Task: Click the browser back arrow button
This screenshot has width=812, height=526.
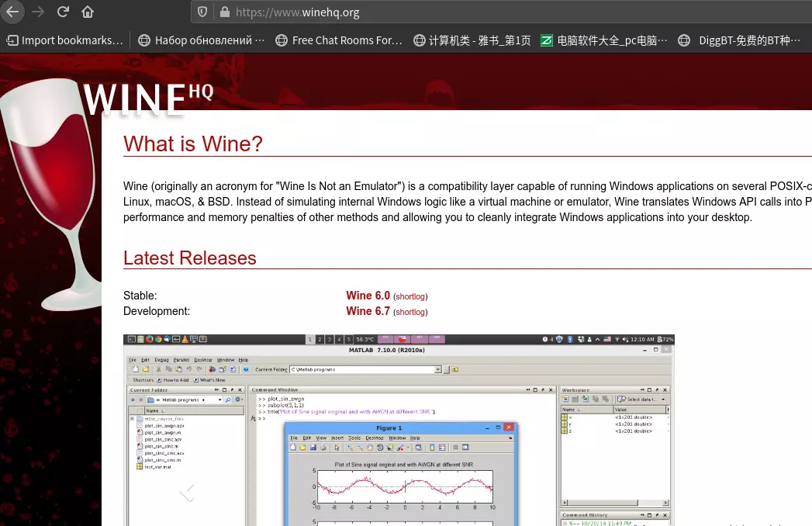Action: [x=12, y=12]
